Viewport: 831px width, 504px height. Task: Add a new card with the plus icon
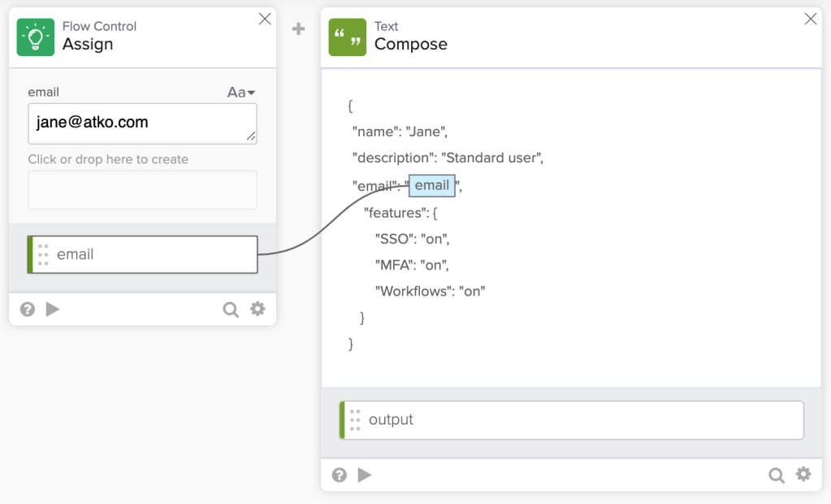point(298,28)
